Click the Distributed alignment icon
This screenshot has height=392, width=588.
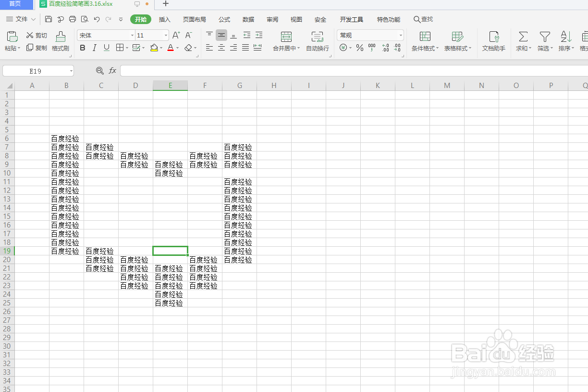[257, 48]
